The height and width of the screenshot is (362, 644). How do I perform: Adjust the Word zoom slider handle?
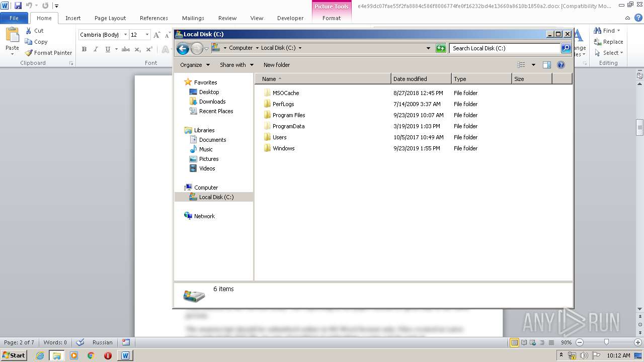606,342
